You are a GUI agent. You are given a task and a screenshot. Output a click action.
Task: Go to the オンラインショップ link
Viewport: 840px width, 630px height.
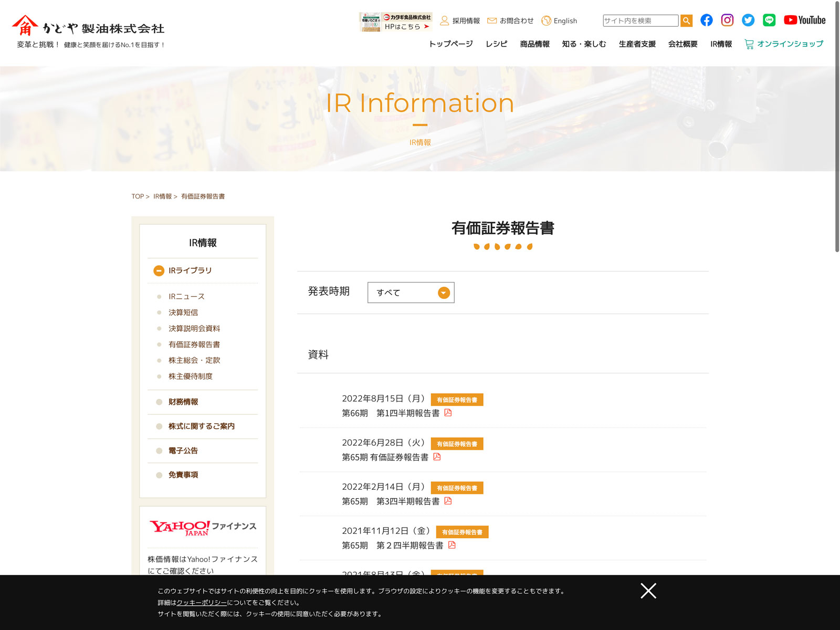pyautogui.click(x=784, y=44)
